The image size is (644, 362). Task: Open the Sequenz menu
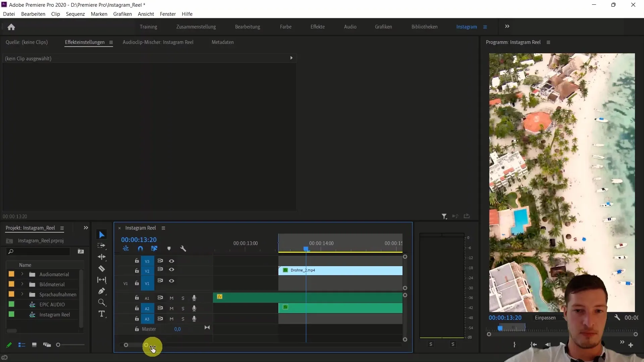[x=75, y=14]
